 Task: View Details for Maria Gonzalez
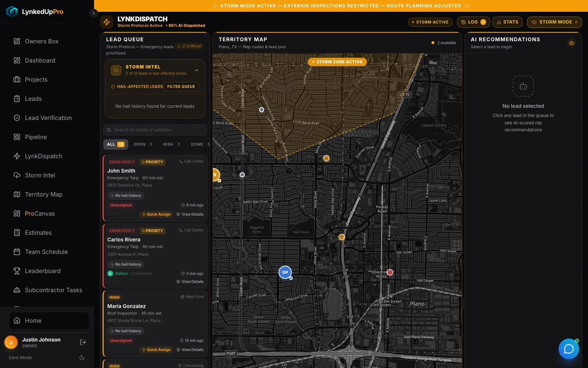point(190,350)
